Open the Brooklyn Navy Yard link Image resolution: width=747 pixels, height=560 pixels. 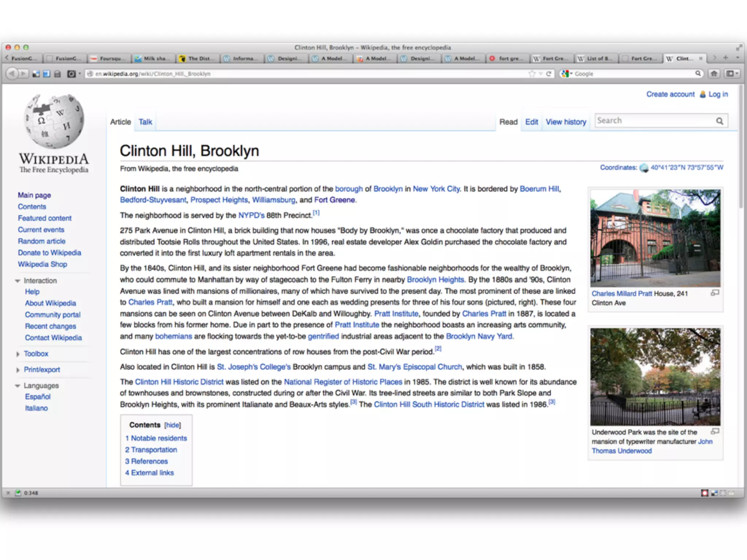pos(479,337)
